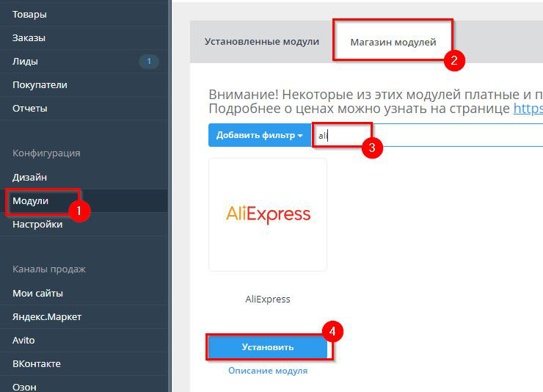Viewport: 543px width, 392px height.
Task: Click the Лиды counter badge showing 1
Action: (x=149, y=61)
